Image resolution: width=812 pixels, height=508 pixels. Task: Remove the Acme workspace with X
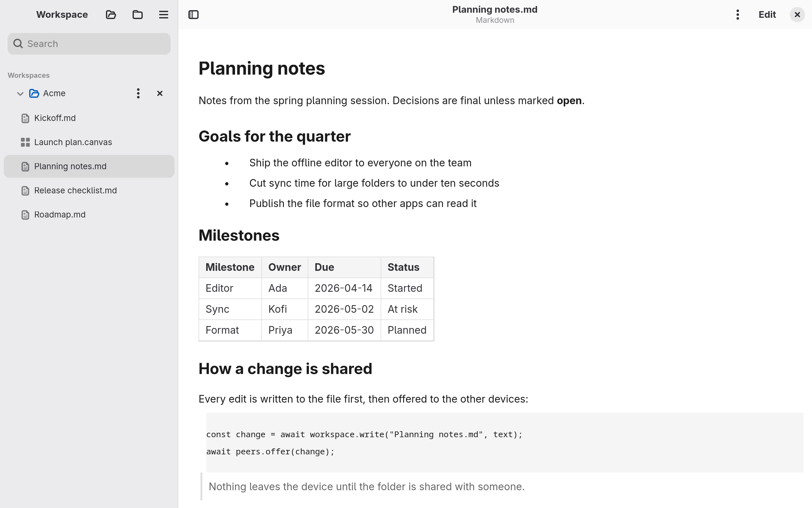click(160, 93)
